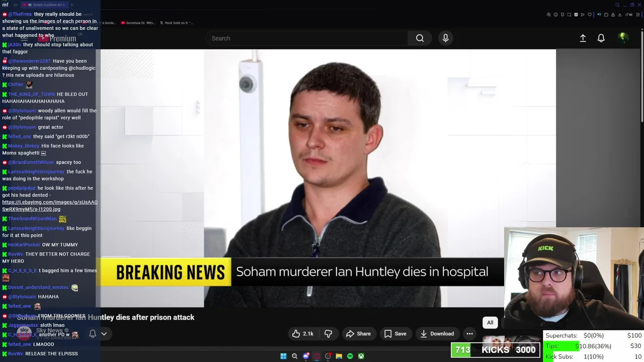Dislike the video with thumbs down
This screenshot has height=362, width=644.
point(328,334)
